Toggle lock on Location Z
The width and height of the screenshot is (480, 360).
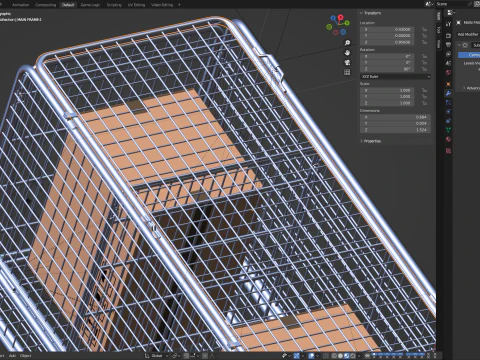[424, 42]
